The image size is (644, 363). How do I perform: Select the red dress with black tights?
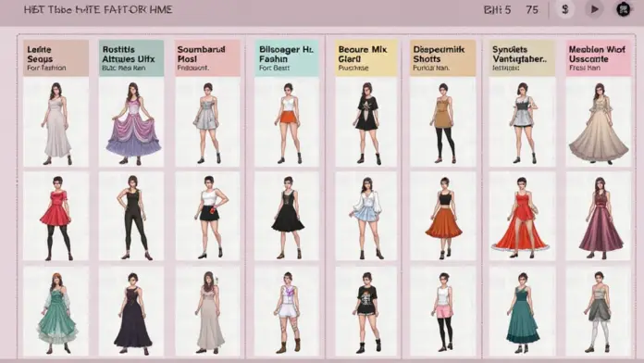point(56,217)
